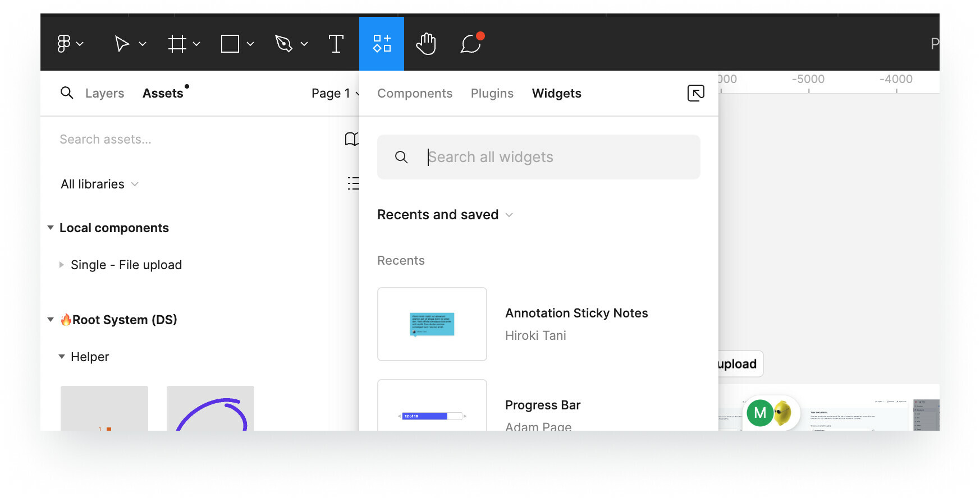
Task: Collapse the Root System (DS) section
Action: tap(51, 320)
